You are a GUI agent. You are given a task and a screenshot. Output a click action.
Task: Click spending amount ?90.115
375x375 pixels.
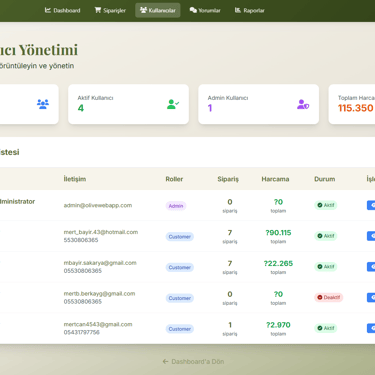(x=278, y=233)
